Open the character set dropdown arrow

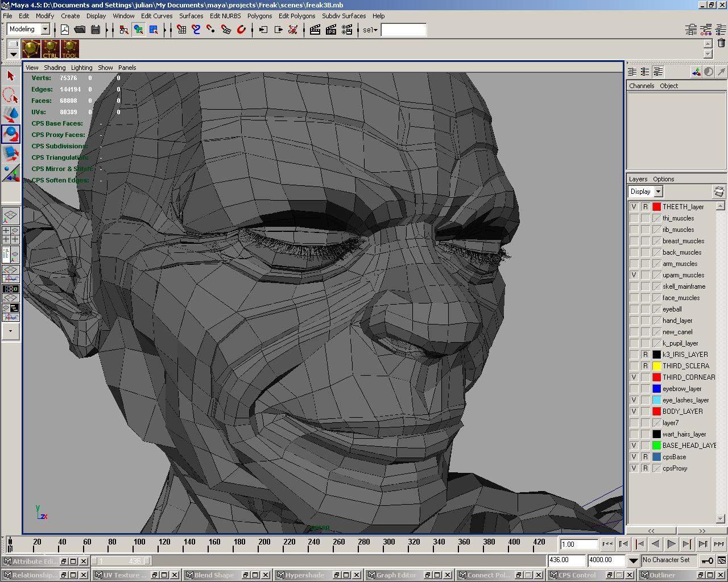633,560
